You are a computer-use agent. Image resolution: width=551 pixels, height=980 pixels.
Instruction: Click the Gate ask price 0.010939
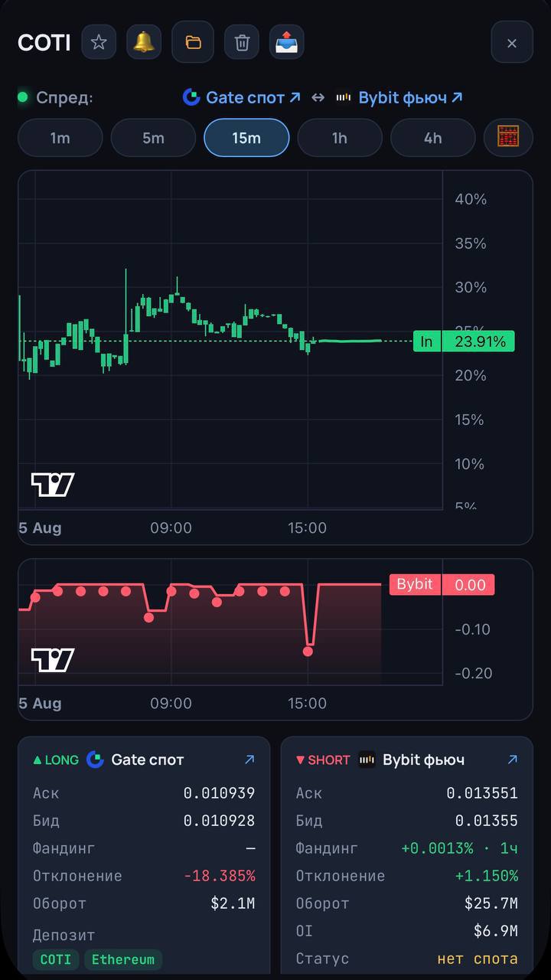pyautogui.click(x=219, y=793)
